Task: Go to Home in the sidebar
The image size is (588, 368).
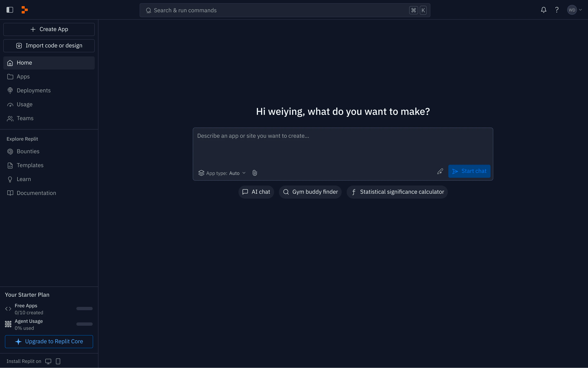Action: [x=49, y=63]
